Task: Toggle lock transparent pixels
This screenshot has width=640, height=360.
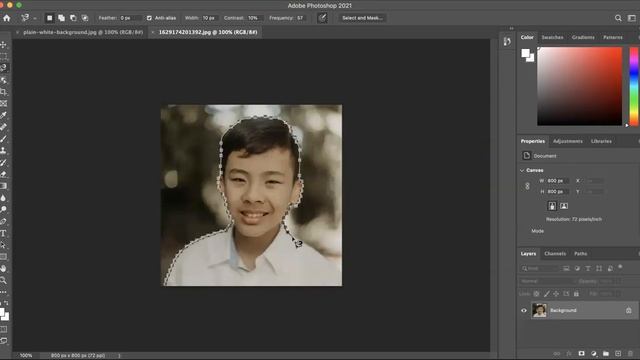Action: point(536,294)
